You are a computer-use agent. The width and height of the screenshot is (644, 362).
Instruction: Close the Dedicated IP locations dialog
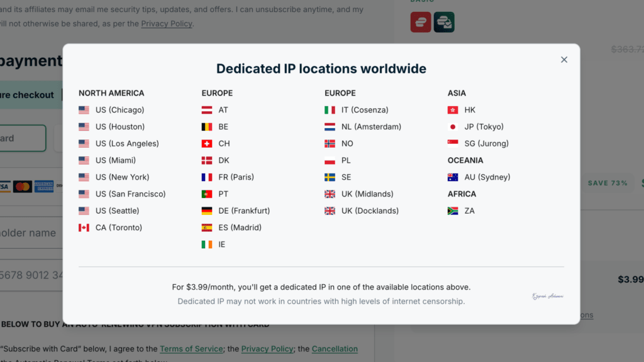click(564, 60)
